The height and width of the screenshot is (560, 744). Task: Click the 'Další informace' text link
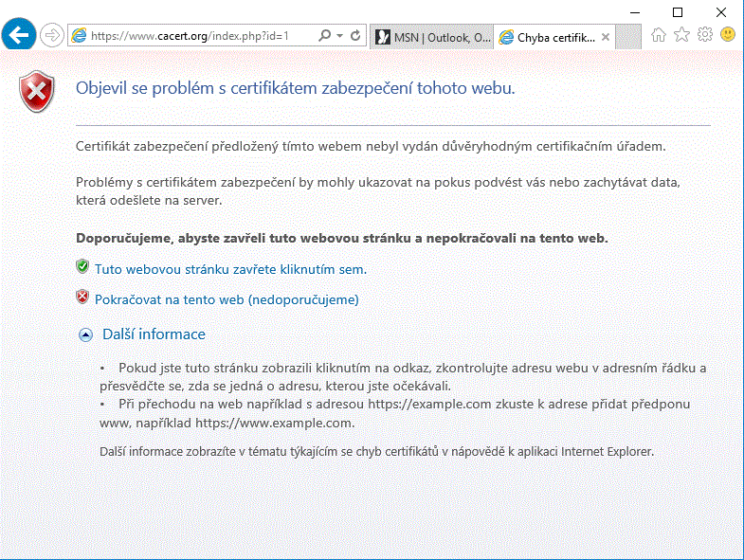tap(154, 334)
